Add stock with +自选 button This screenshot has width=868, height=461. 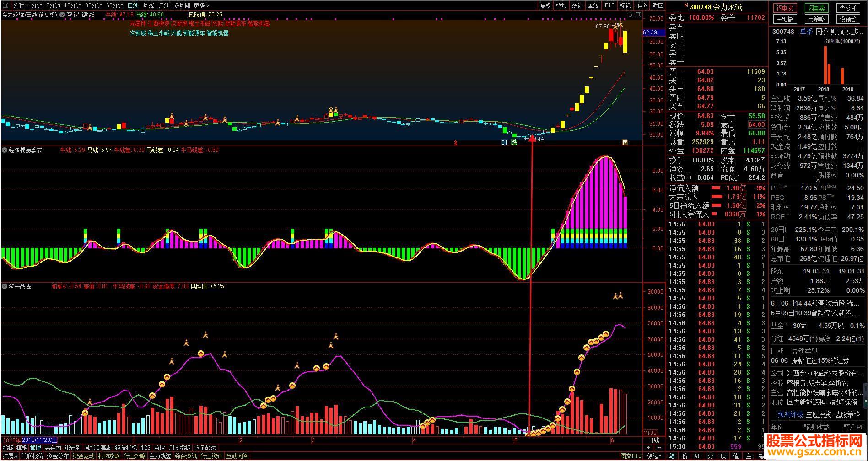coord(642,5)
